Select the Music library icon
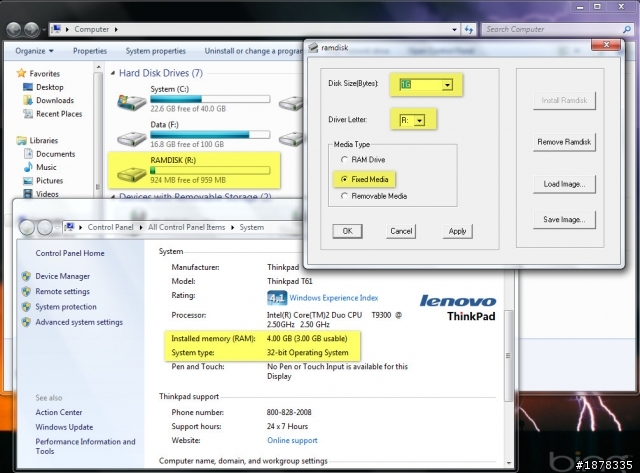 tap(28, 167)
